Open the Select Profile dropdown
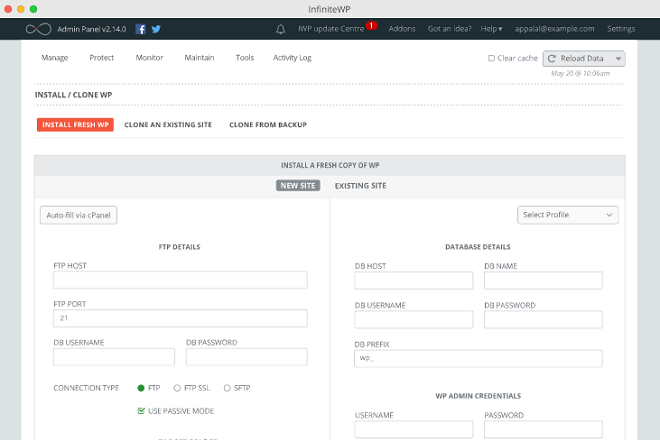 pyautogui.click(x=568, y=215)
